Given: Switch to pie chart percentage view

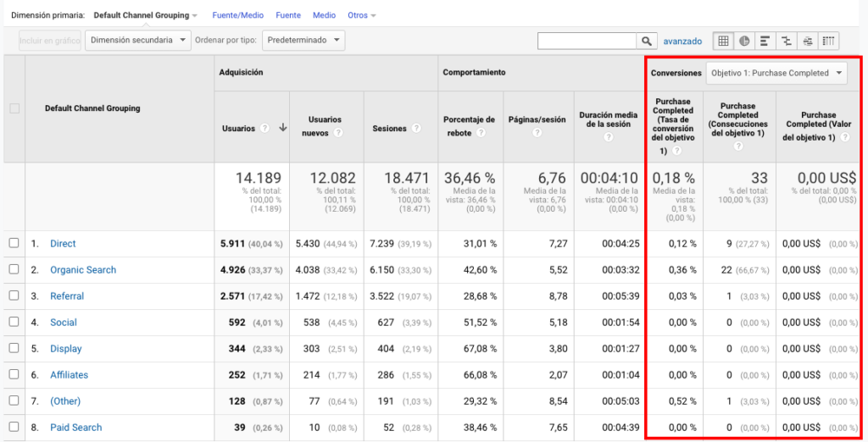Looking at the screenshot, I should click(x=744, y=41).
